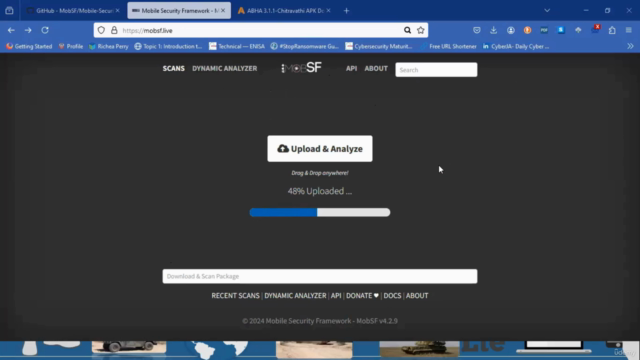Expand the list all tabs chevron
This screenshot has height=360, width=640.
[547, 11]
